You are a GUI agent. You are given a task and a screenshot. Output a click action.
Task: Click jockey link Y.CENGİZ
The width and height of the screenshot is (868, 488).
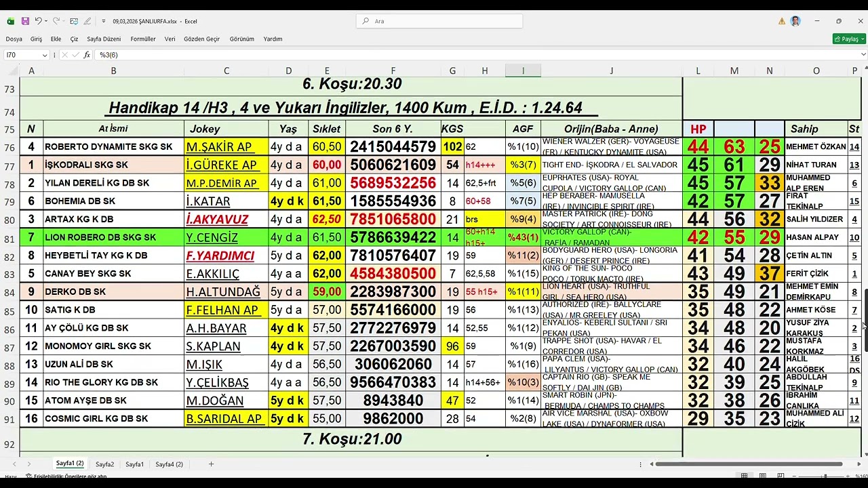(212, 238)
